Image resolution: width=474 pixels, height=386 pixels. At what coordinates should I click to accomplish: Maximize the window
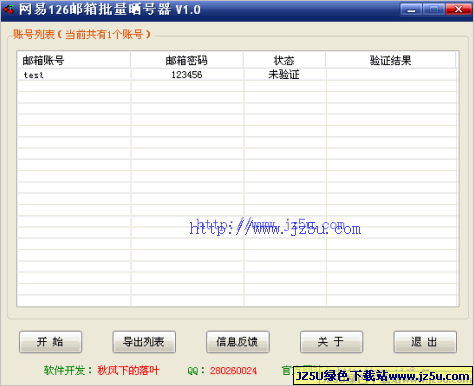pos(433,9)
